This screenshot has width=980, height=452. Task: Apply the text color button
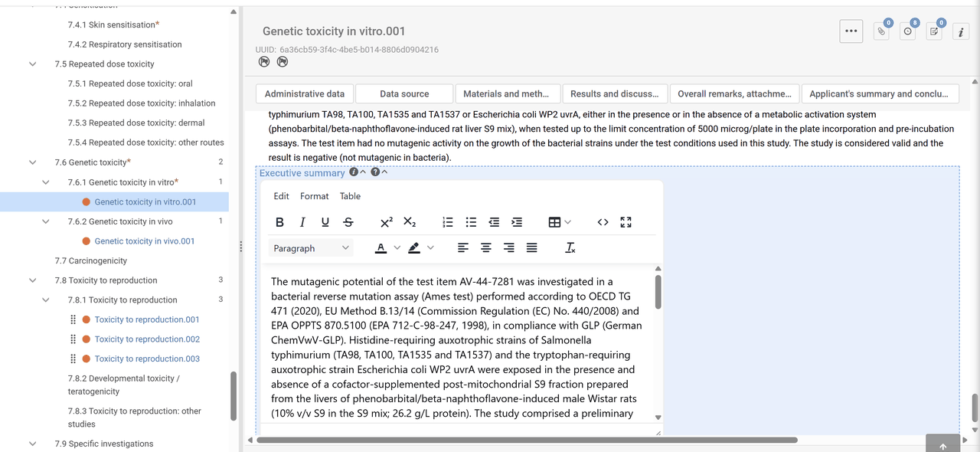pyautogui.click(x=381, y=248)
